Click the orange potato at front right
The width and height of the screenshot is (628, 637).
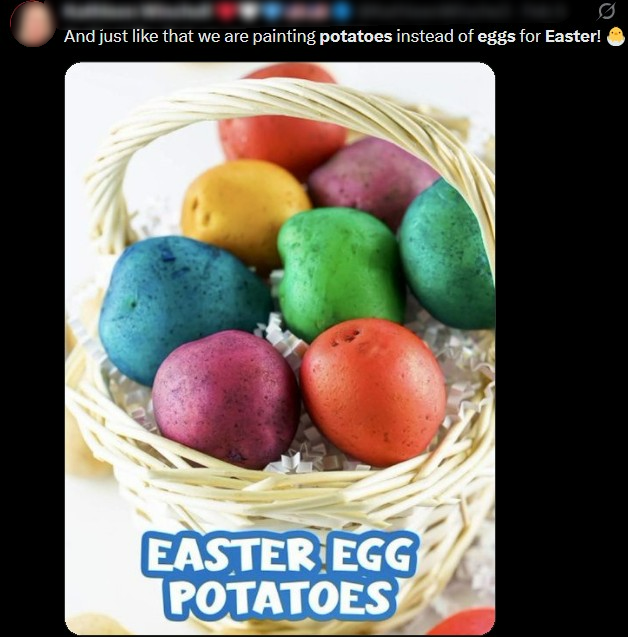tap(373, 392)
